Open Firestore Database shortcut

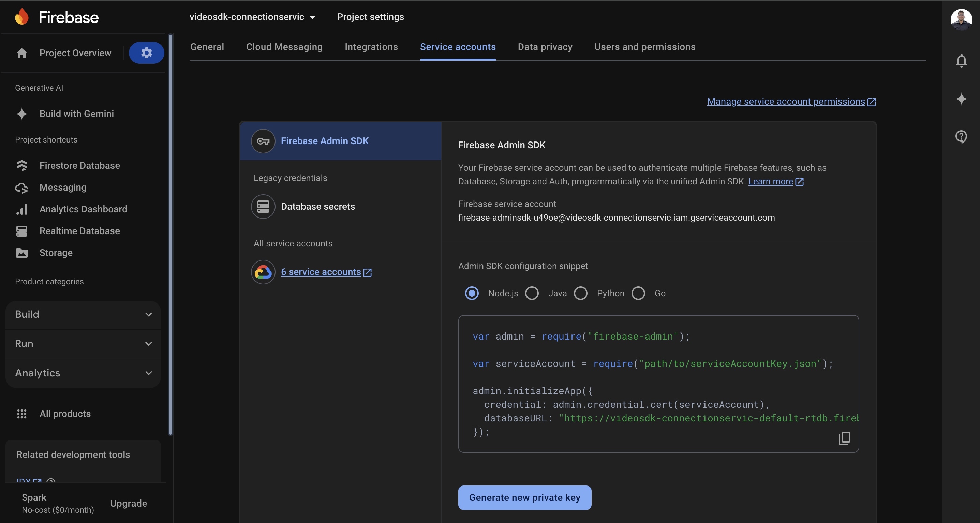79,165
